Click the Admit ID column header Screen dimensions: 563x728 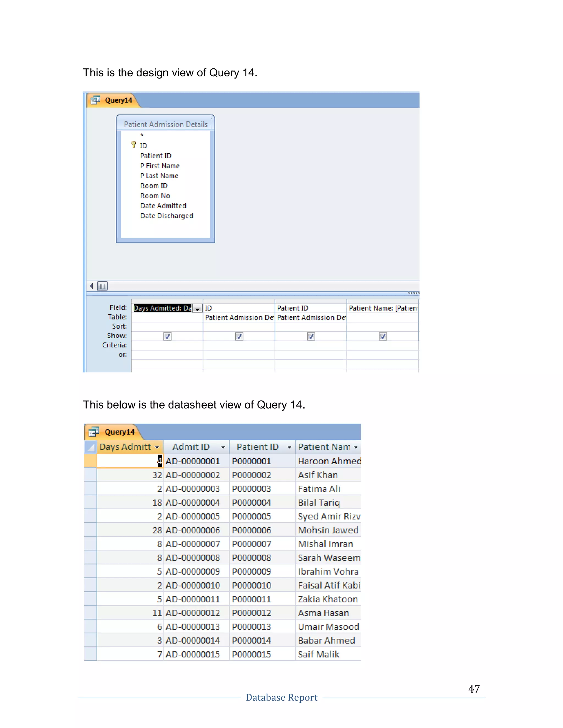196,447
